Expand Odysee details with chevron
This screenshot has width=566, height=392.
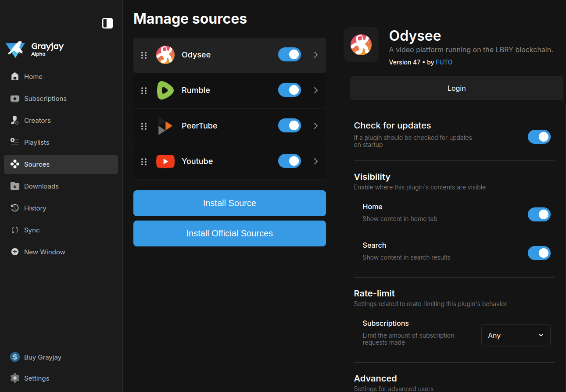tap(315, 55)
